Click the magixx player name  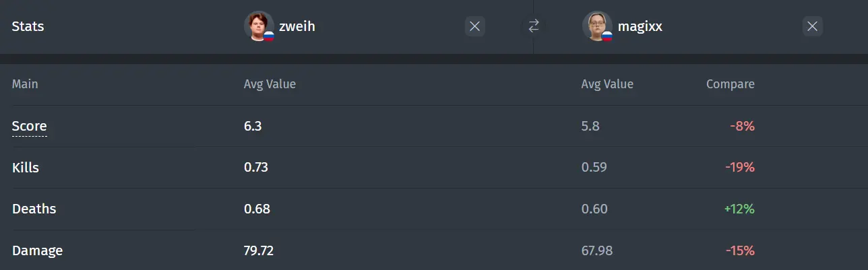pyautogui.click(x=639, y=27)
